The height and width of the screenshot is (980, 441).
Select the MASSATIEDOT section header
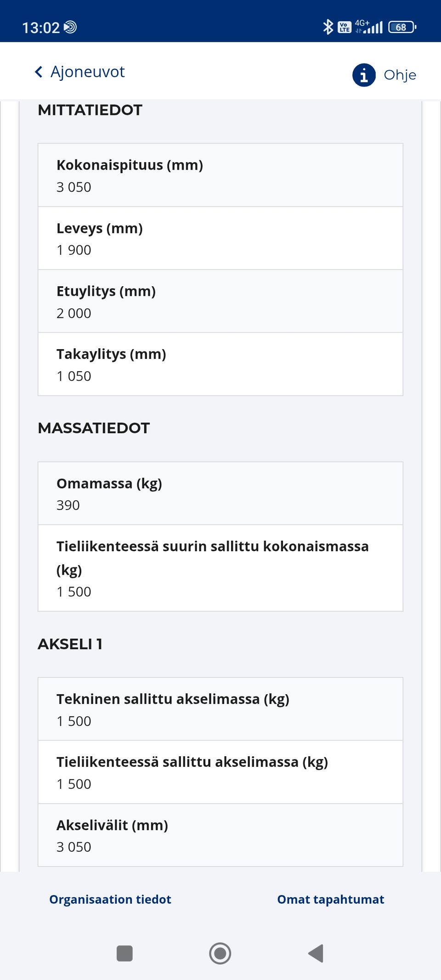[93, 428]
